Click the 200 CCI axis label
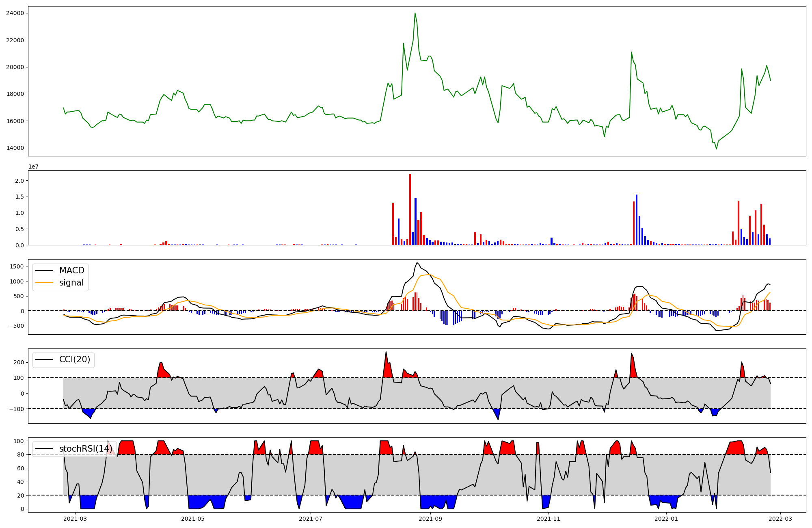 coord(19,362)
